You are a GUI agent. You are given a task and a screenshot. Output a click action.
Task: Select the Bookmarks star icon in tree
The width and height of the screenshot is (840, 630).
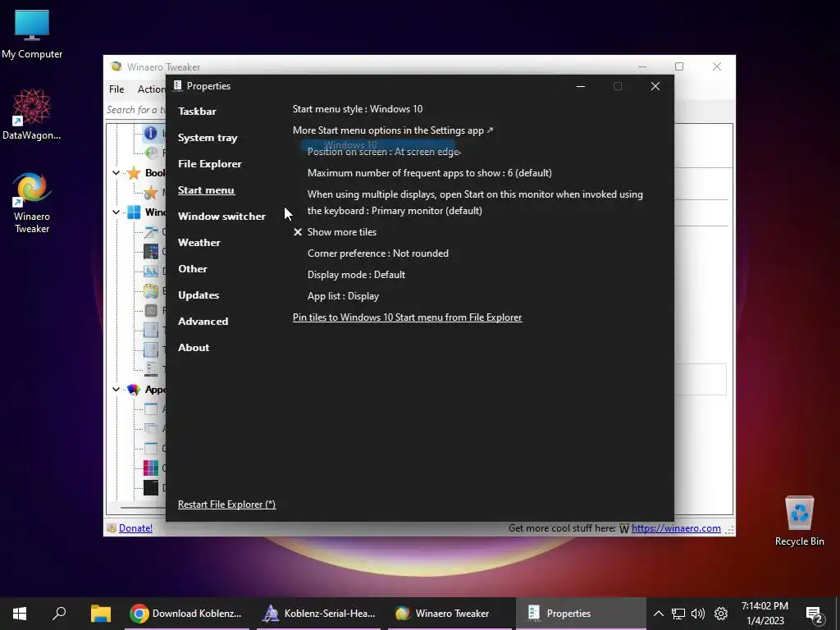coord(134,173)
